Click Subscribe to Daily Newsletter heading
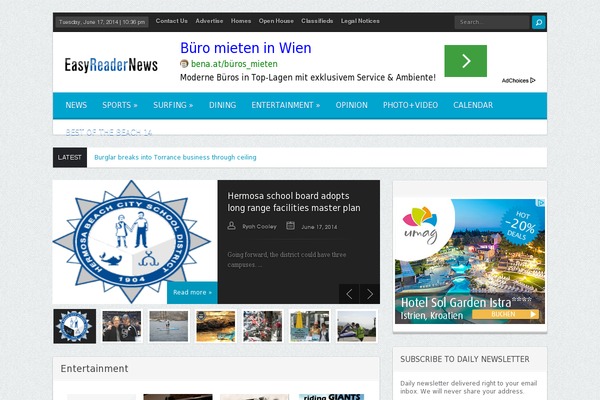The height and width of the screenshot is (400, 600). click(465, 359)
